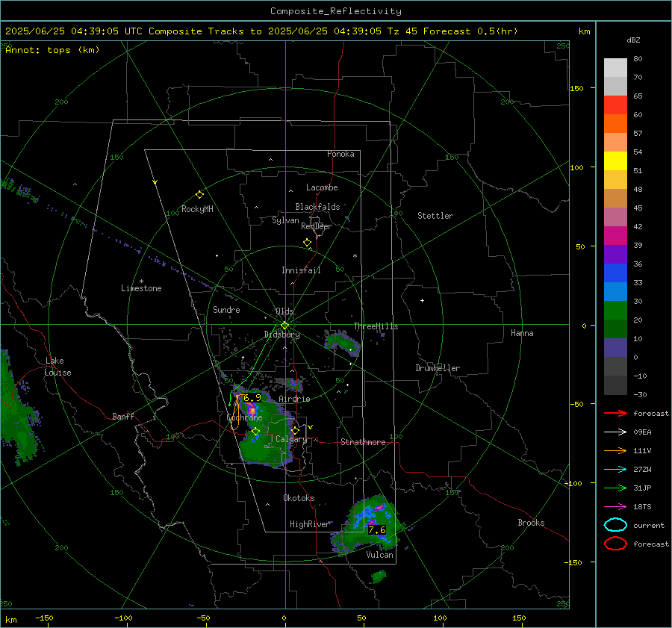Click the Lake Louise label
The image size is (672, 628).
pos(57,367)
